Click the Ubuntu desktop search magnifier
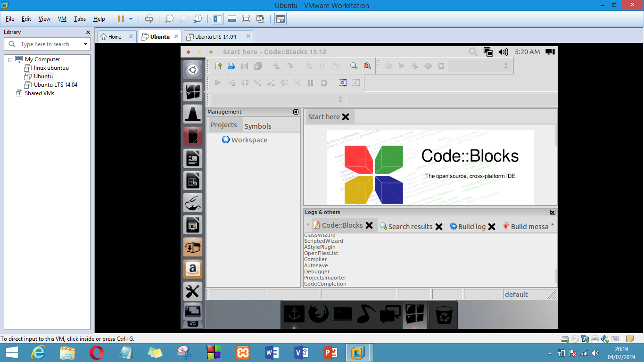The width and height of the screenshot is (644, 362). point(473,52)
